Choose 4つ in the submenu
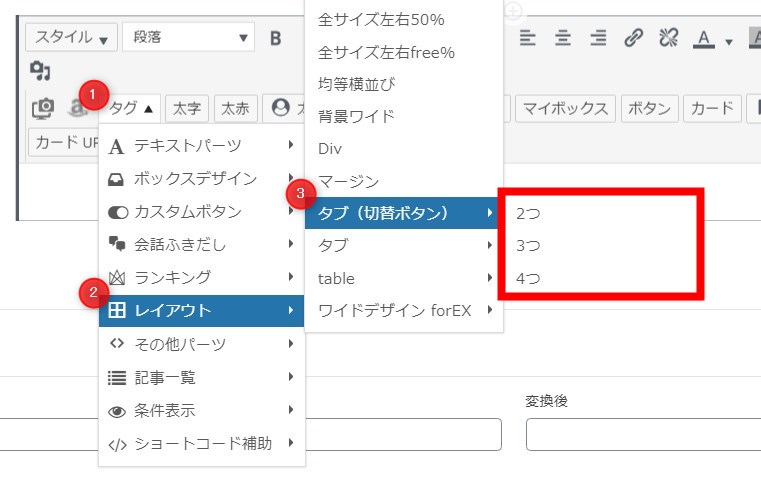This screenshot has height=492, width=761. point(528,278)
